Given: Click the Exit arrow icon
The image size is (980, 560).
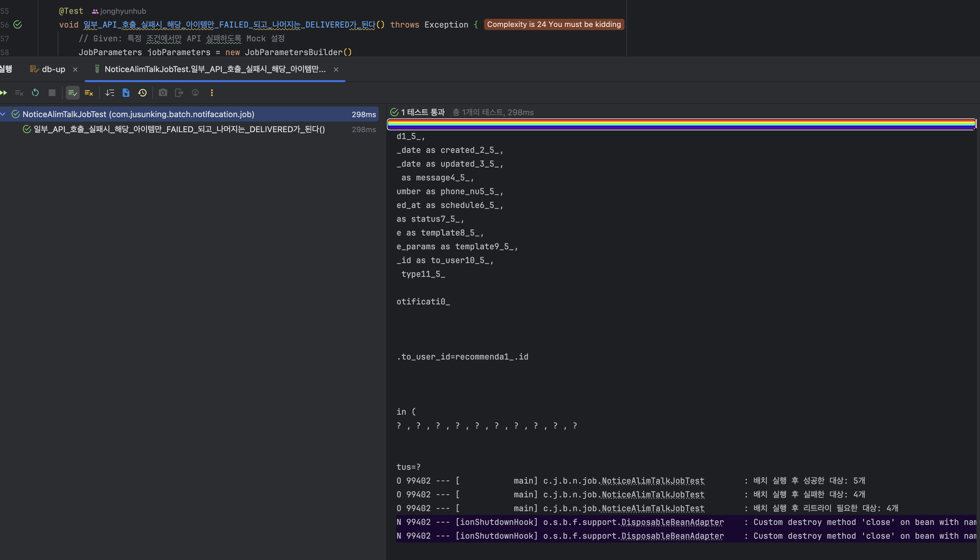Looking at the screenshot, I should pyautogui.click(x=179, y=93).
